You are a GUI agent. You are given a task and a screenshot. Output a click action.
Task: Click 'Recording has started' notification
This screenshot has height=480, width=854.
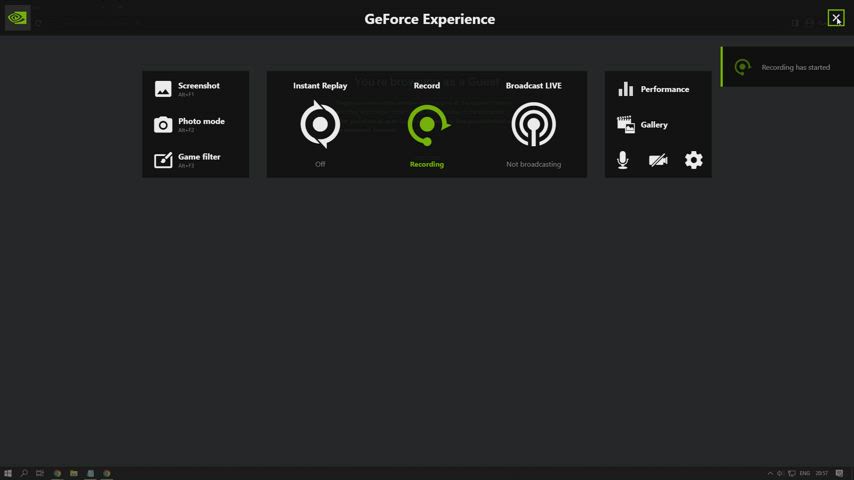coord(788,67)
